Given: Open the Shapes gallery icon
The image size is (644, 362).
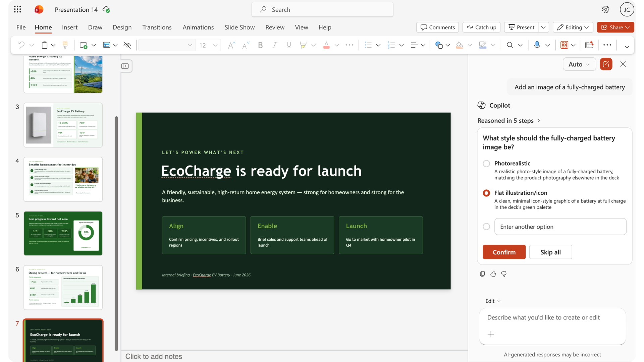Looking at the screenshot, I should [x=439, y=45].
